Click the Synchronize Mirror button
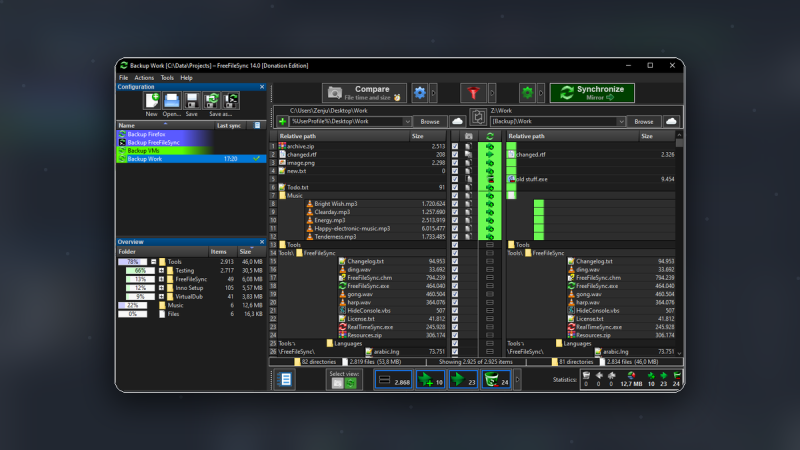800x450 pixels. (x=592, y=93)
